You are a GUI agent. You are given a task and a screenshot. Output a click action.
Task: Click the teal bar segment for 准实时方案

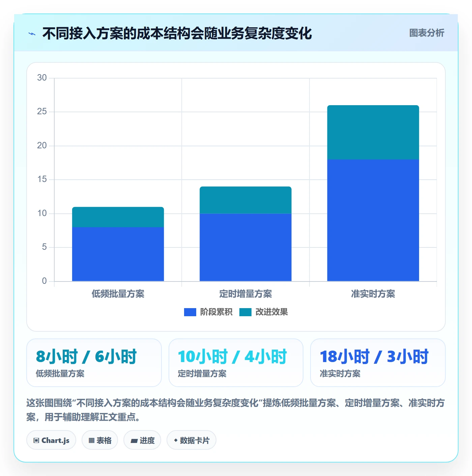[x=373, y=132]
